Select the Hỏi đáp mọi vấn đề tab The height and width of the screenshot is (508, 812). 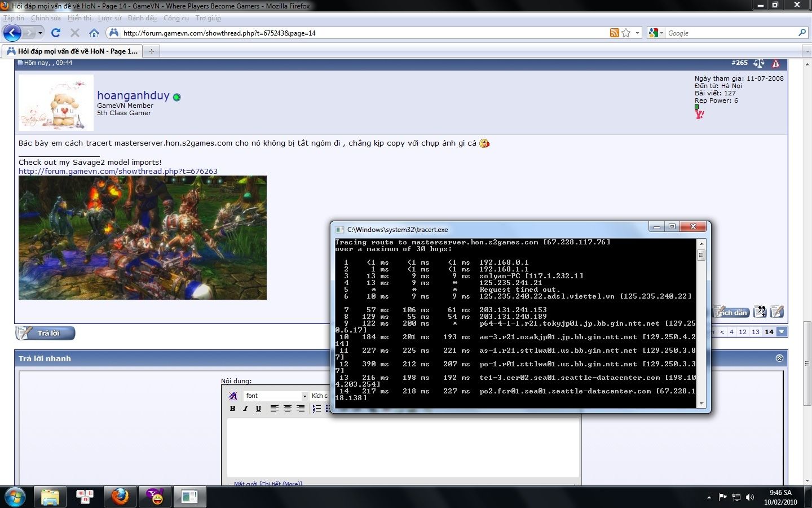[x=71, y=51]
